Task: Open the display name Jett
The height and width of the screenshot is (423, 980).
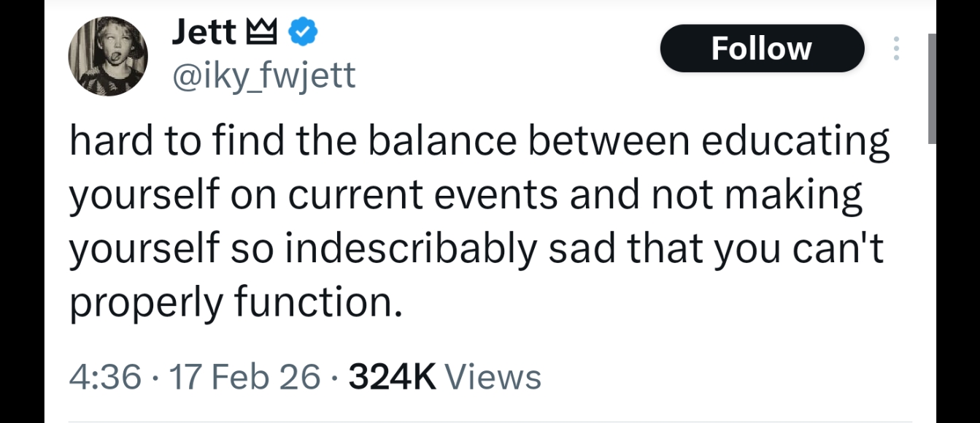Action: pyautogui.click(x=204, y=32)
